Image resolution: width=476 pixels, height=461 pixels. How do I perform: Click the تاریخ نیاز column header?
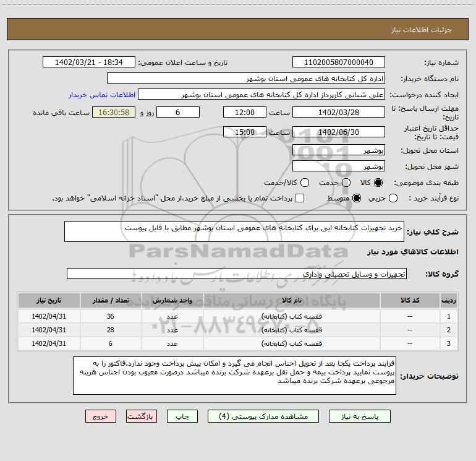click(x=49, y=301)
